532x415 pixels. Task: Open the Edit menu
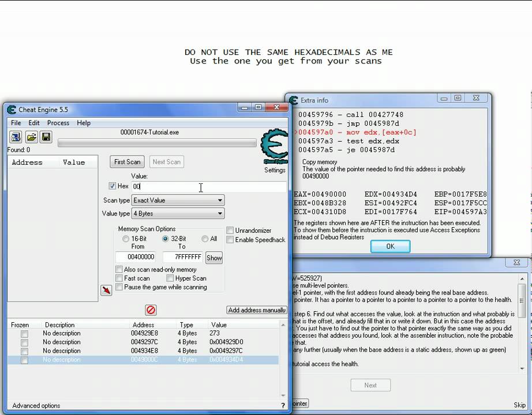[x=34, y=123]
